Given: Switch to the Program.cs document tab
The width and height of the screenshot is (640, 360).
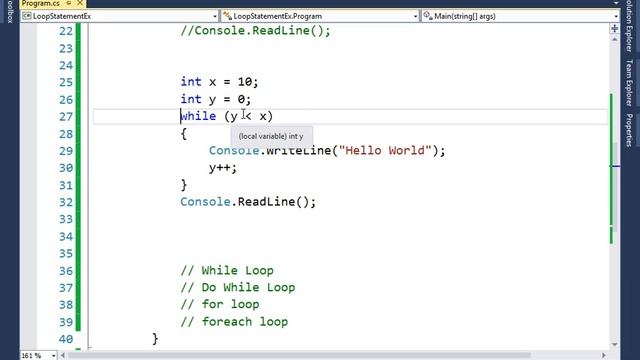Looking at the screenshot, I should 40,3.
